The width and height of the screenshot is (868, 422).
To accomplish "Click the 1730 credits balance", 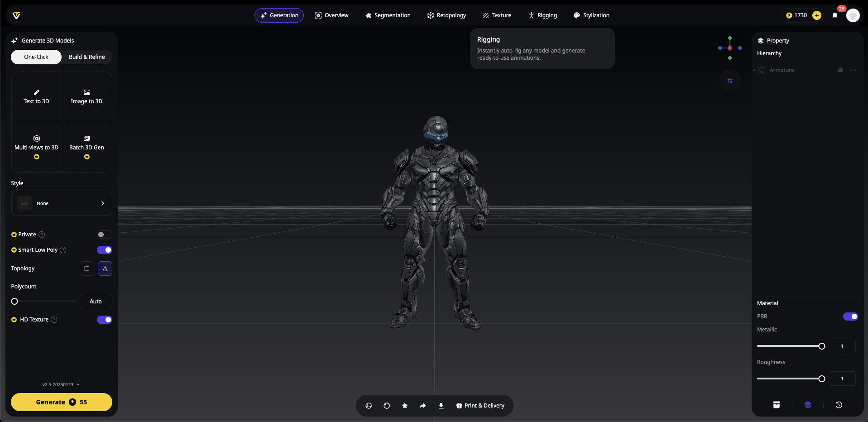I will coord(796,15).
